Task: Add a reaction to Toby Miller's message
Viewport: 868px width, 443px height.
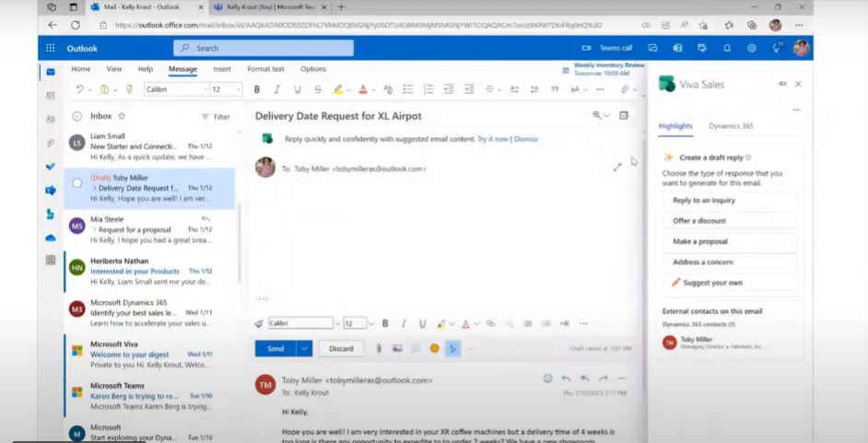Action: tap(547, 379)
